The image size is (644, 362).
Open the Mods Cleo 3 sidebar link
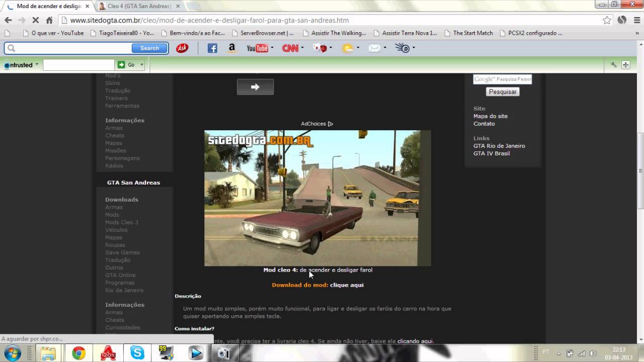122,222
